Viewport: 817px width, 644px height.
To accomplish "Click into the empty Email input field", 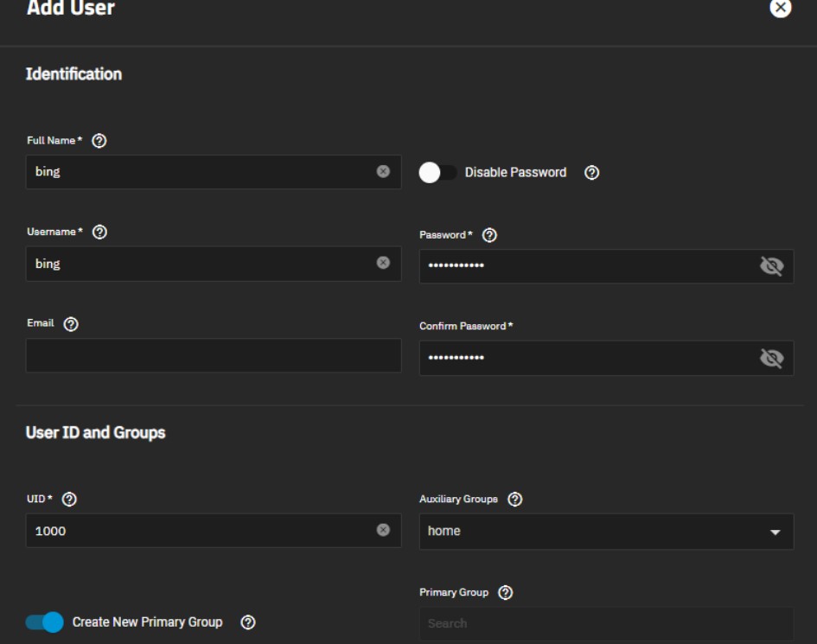I will pyautogui.click(x=213, y=355).
